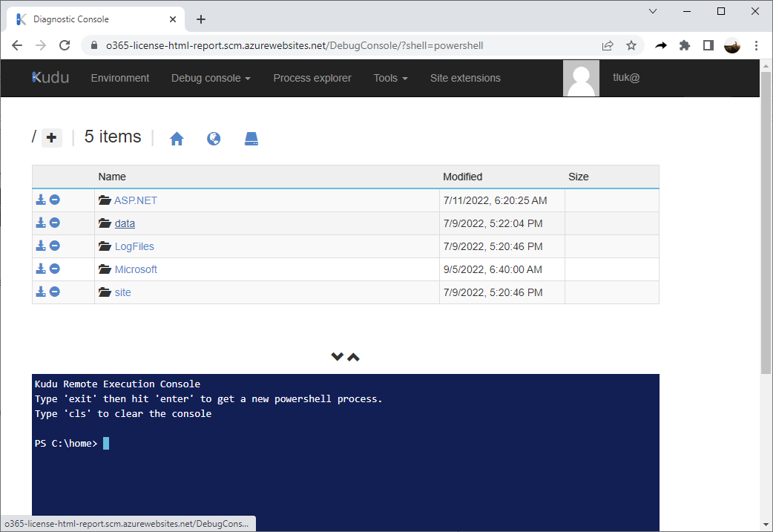
Task: Go to the home directory icon
Action: click(x=177, y=139)
